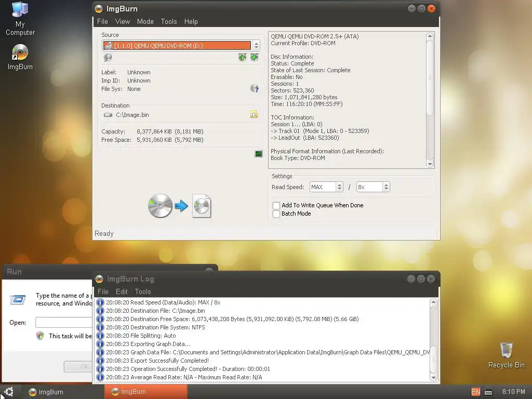The height and width of the screenshot is (399, 532).
Task: Start reading with the disc-to-file icon
Action: 179,206
